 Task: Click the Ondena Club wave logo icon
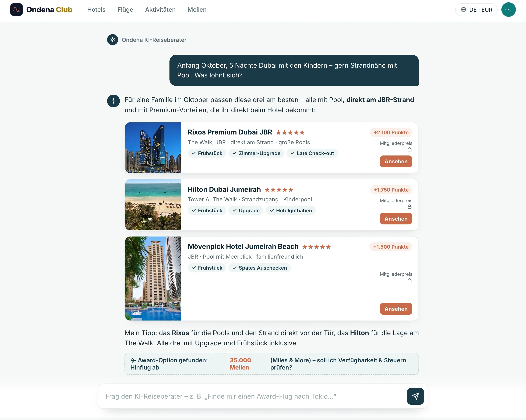tap(17, 10)
